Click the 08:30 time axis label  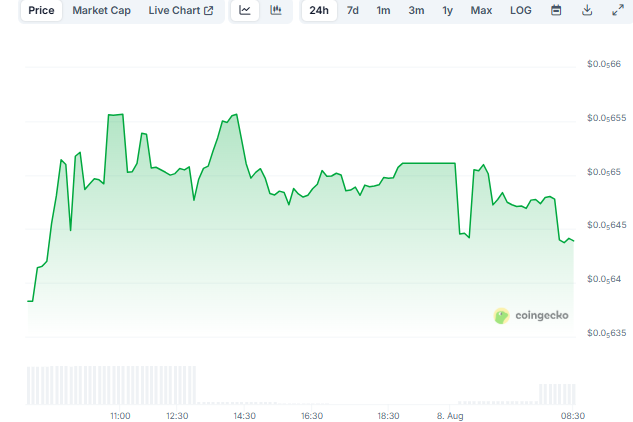click(573, 416)
